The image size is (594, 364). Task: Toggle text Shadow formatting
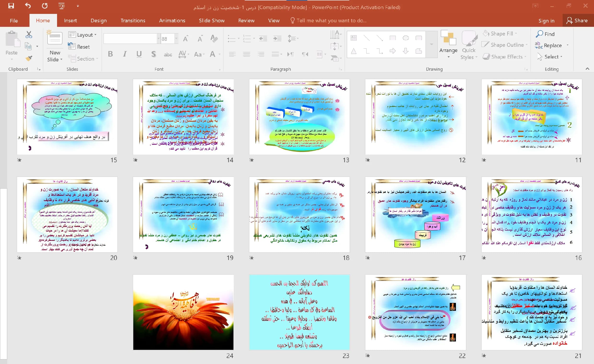coord(153,54)
